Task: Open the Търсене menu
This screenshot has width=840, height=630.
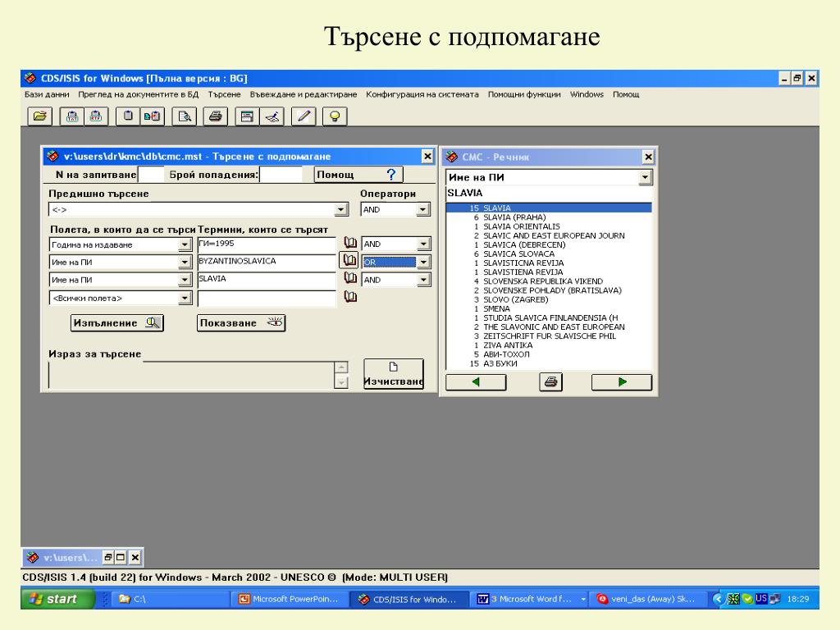Action: pos(224,94)
